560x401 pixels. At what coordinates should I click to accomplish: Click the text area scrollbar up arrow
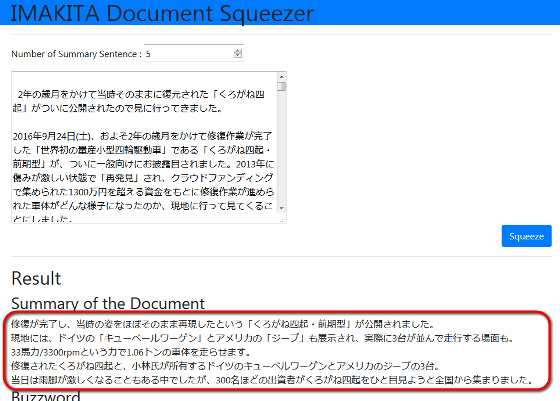tap(281, 77)
